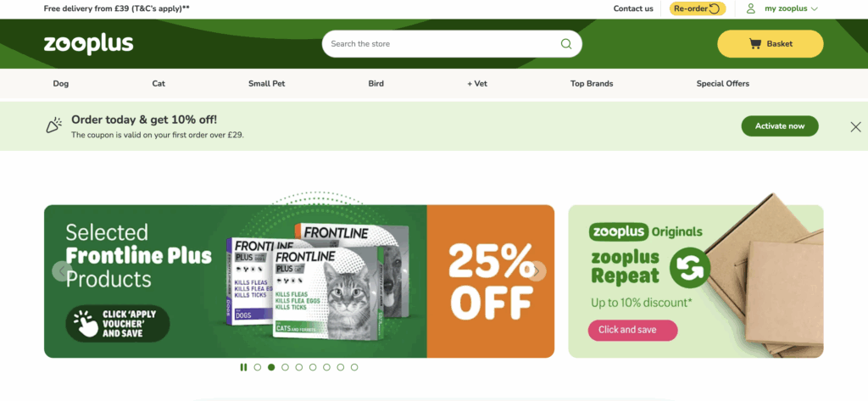
Task: Pause the banner carousel autoplay
Action: click(243, 367)
